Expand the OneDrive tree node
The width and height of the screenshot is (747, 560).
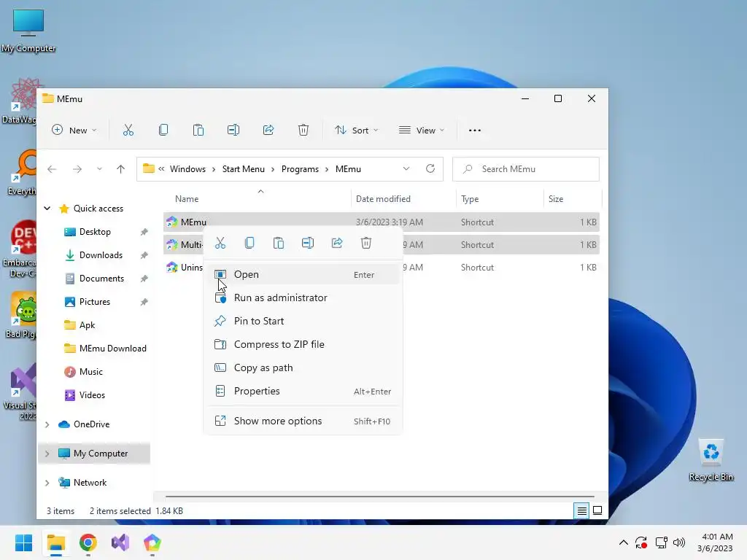(x=47, y=424)
